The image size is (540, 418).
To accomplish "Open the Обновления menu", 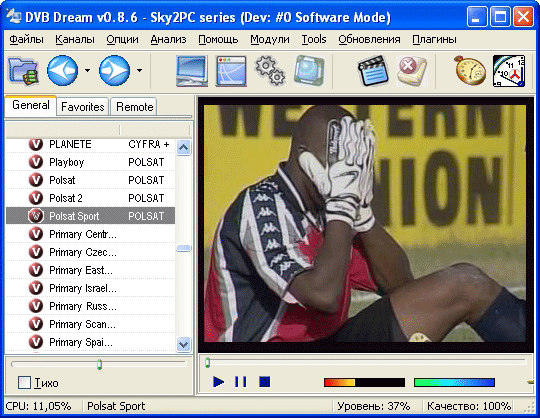I will [x=369, y=40].
